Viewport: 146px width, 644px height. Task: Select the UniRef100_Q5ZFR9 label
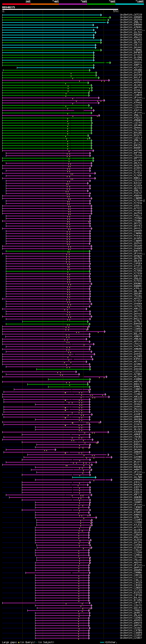tap(131, 20)
